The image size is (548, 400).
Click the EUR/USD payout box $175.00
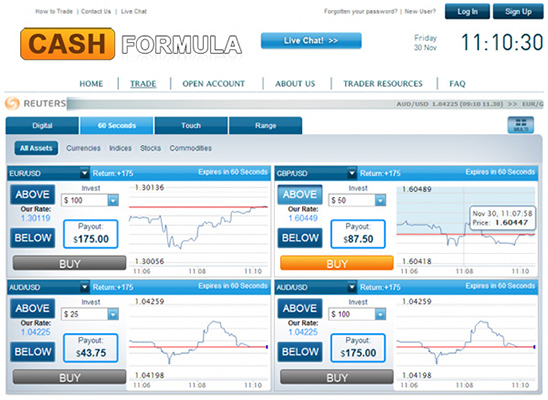(91, 234)
